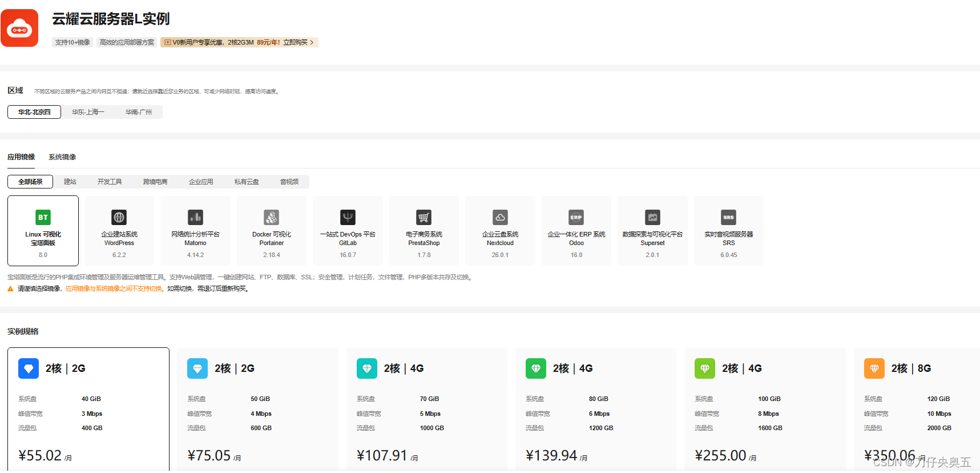This screenshot has height=473, width=980.
Task: Select the SRS video server icon
Action: point(729,217)
